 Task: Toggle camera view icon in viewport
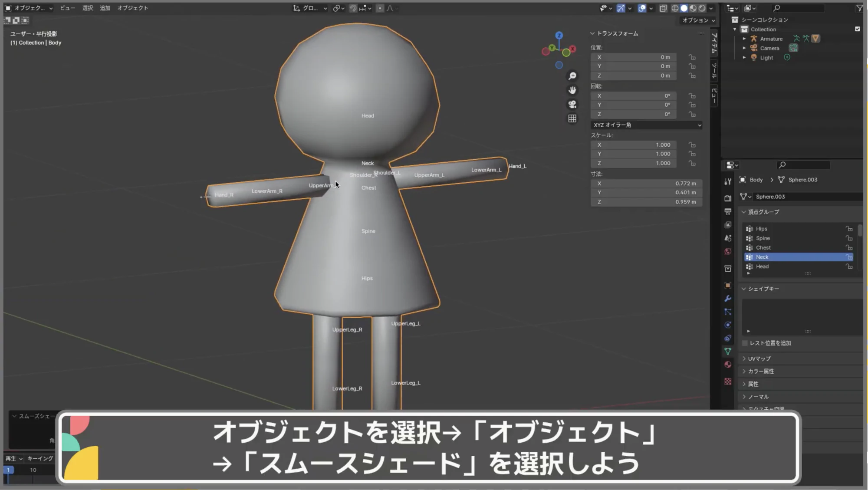(x=572, y=105)
